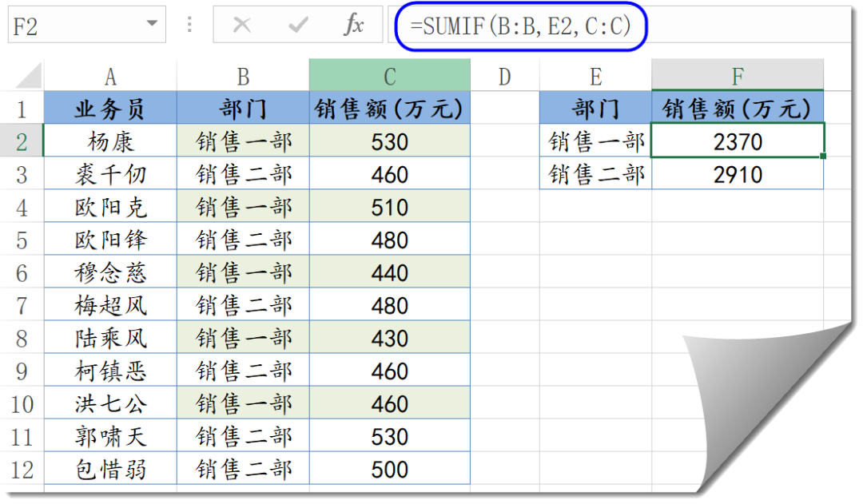
Task: Click cell with name 郭啸天
Action: [110, 436]
